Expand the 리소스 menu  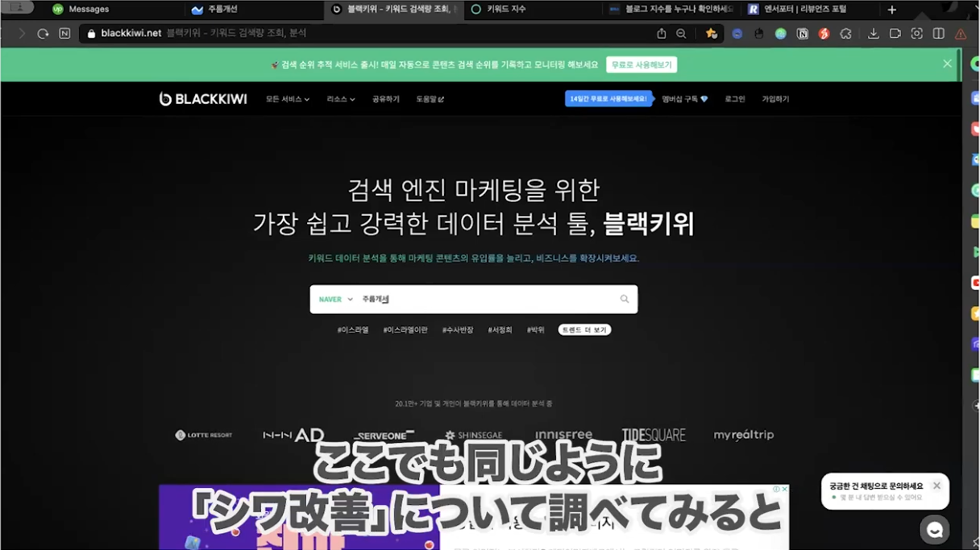(x=340, y=99)
